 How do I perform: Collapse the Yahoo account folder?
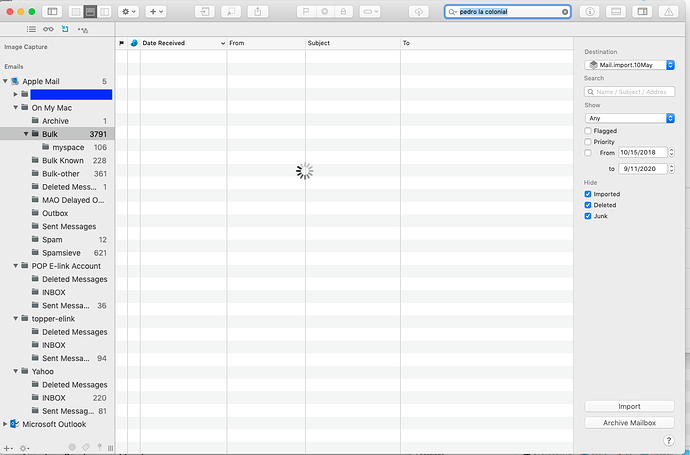pos(16,371)
